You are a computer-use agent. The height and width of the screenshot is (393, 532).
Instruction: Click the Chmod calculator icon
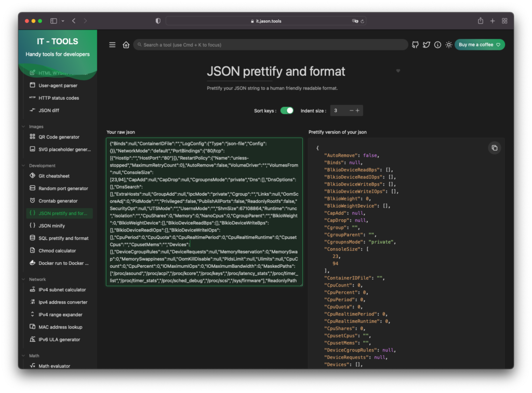pyautogui.click(x=32, y=250)
